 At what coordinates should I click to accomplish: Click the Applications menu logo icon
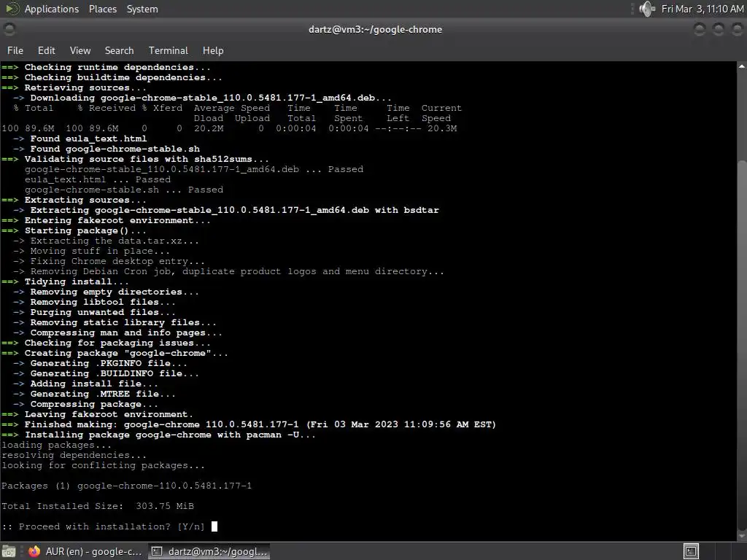(12, 9)
